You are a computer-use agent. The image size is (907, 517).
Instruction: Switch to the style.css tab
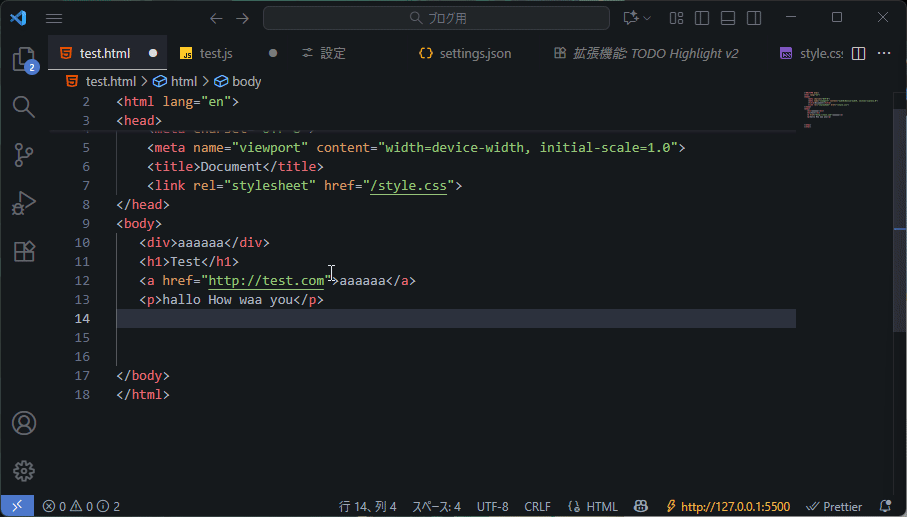click(x=813, y=53)
